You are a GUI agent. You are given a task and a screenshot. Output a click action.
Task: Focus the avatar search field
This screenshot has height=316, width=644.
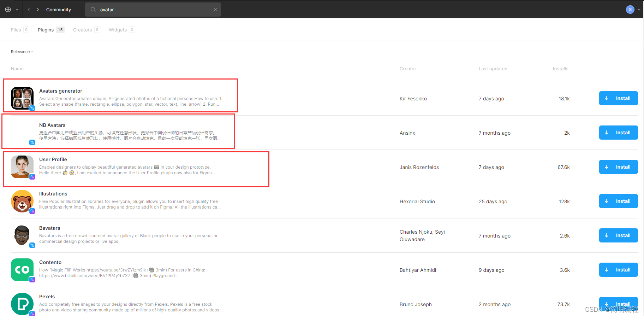coord(153,10)
